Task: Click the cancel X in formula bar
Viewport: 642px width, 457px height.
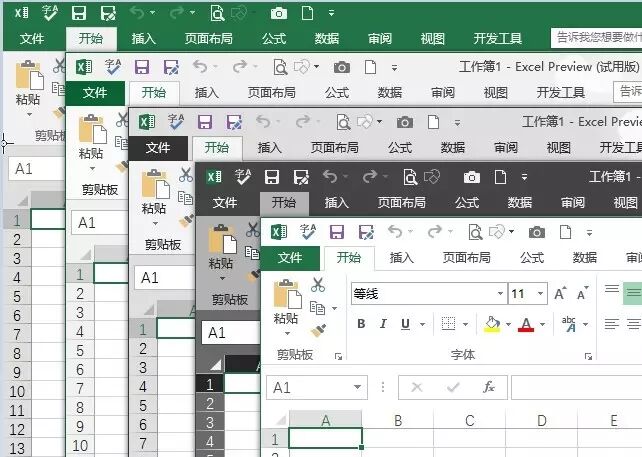Action: (417, 387)
